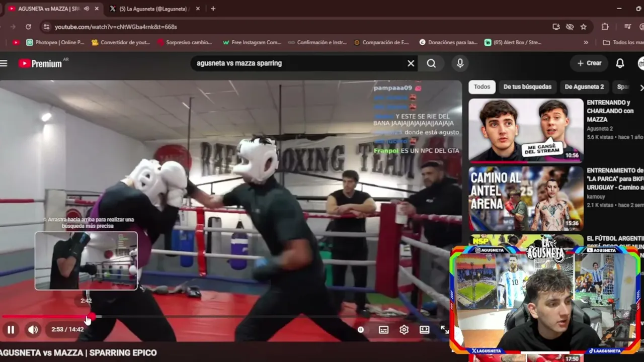Click the install app icon in address bar
This screenshot has width=644, height=362.
(x=556, y=27)
